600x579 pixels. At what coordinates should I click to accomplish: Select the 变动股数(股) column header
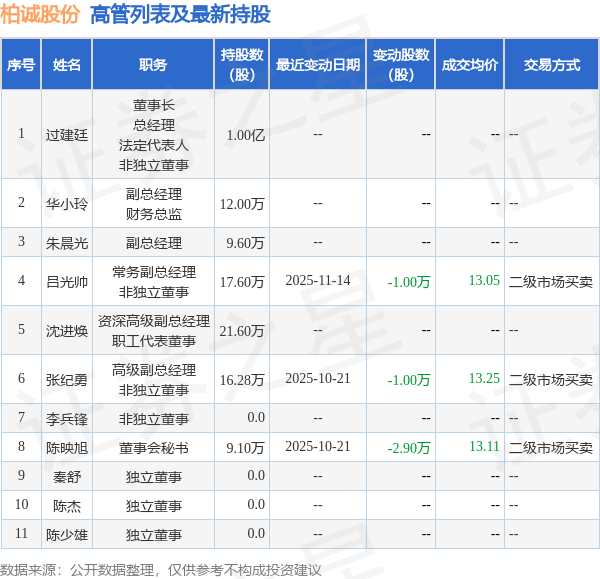click(x=401, y=65)
